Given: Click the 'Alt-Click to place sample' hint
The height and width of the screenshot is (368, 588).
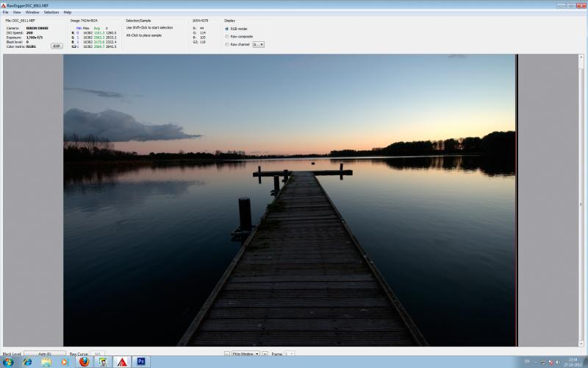Looking at the screenshot, I should pos(144,35).
